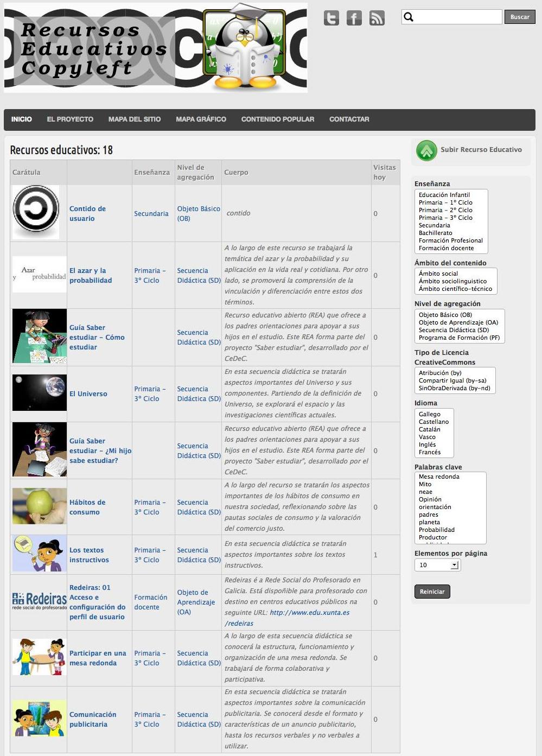Select Secundaria in Enseñanza list

(434, 225)
